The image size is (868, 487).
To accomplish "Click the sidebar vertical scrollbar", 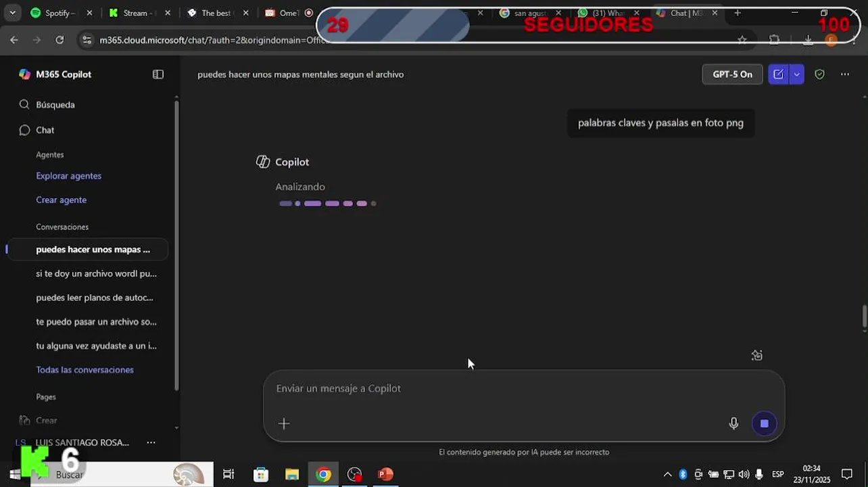I will (x=177, y=245).
